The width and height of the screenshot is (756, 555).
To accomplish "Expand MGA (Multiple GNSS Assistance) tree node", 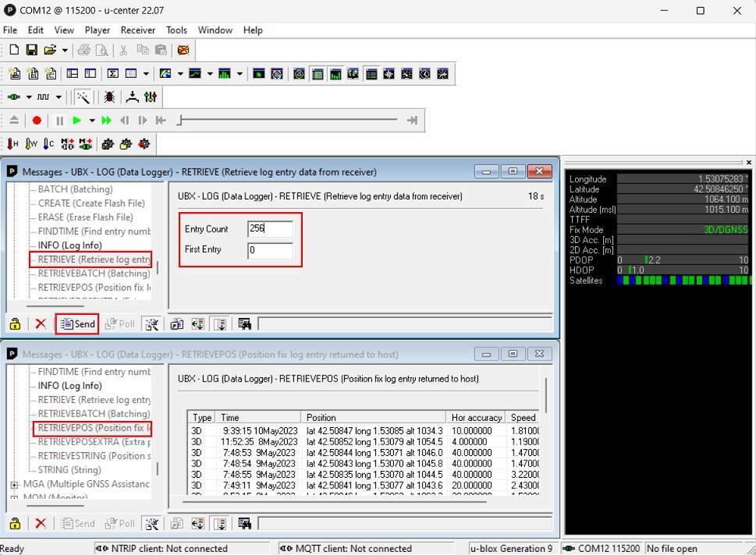I will (14, 484).
